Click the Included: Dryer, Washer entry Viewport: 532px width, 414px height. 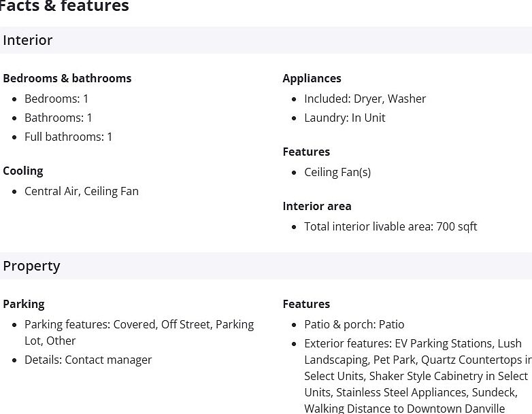[365, 99]
